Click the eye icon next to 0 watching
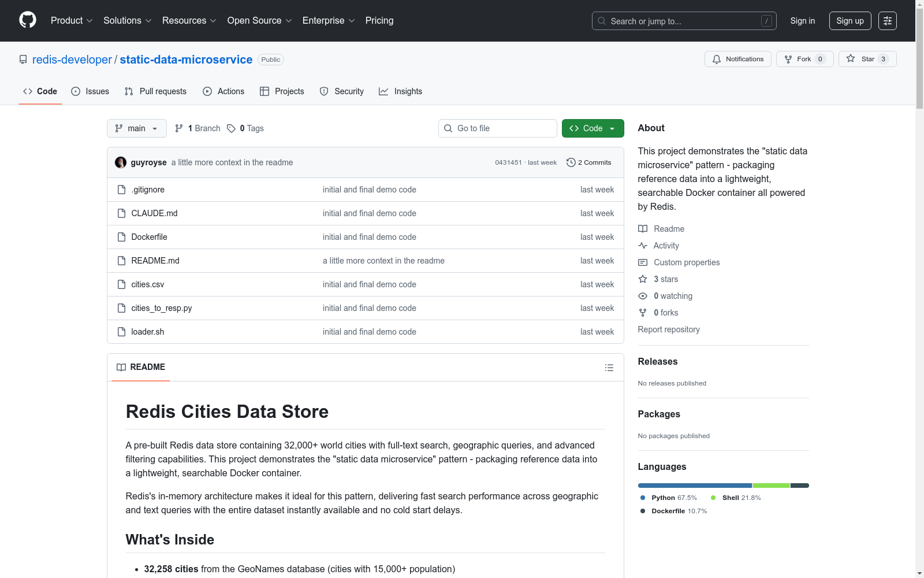 pos(643,296)
